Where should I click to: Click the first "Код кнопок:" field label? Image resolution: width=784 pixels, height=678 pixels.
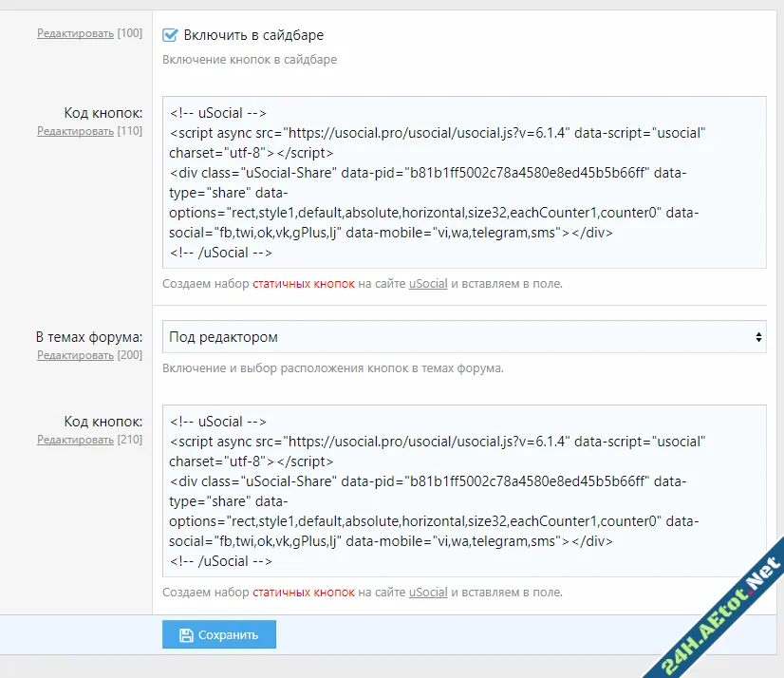click(x=104, y=112)
